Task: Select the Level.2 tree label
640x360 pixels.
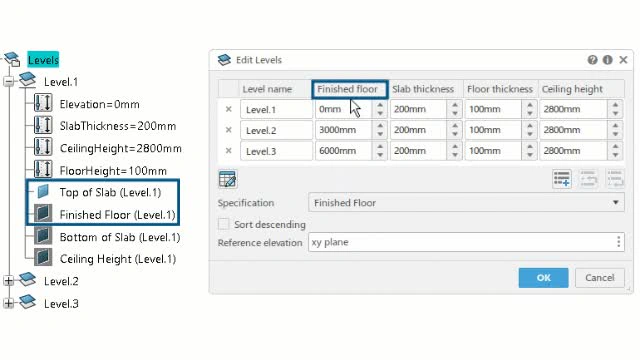Action: [61, 281]
